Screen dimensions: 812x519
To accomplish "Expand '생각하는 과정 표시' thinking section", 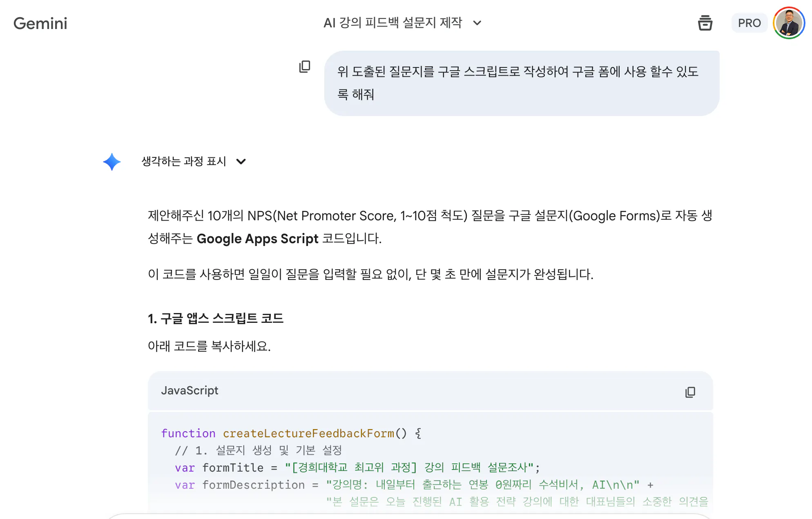I will (194, 161).
